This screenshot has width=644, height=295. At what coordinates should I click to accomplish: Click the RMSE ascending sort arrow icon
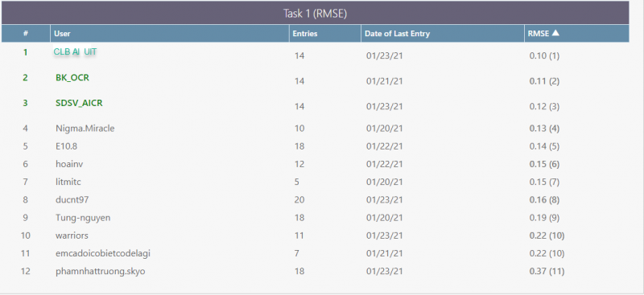[555, 33]
